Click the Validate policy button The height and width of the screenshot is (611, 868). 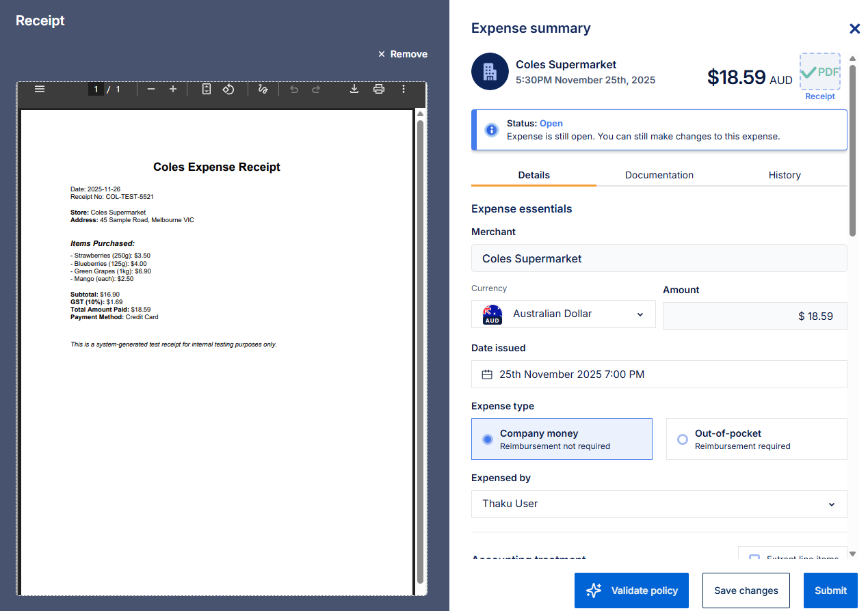631,590
